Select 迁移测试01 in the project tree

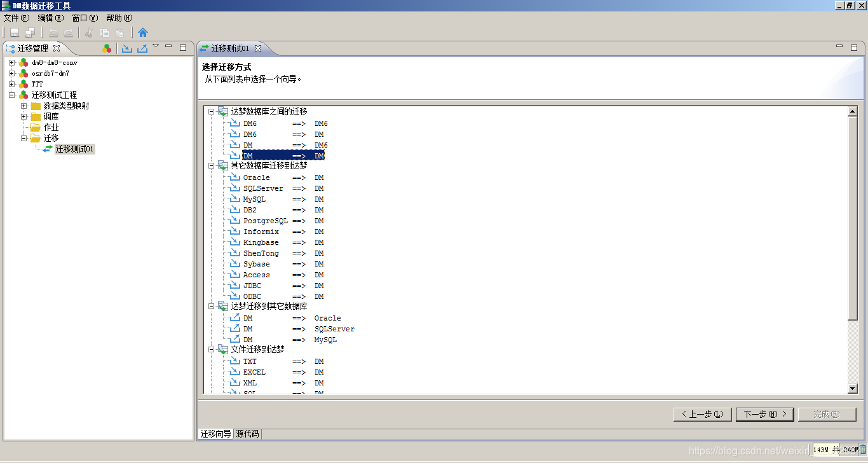click(x=75, y=149)
